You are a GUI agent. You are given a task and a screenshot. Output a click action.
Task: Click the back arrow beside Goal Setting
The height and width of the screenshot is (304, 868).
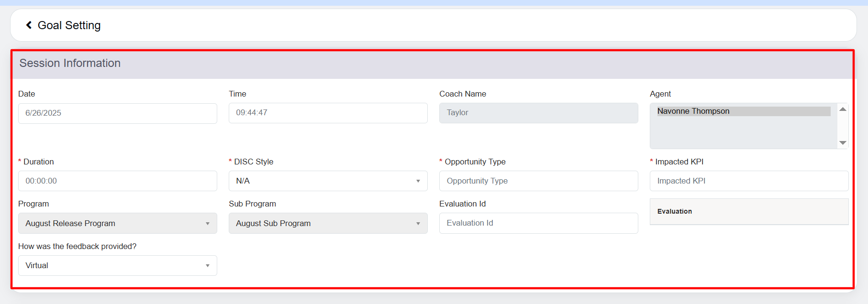29,25
